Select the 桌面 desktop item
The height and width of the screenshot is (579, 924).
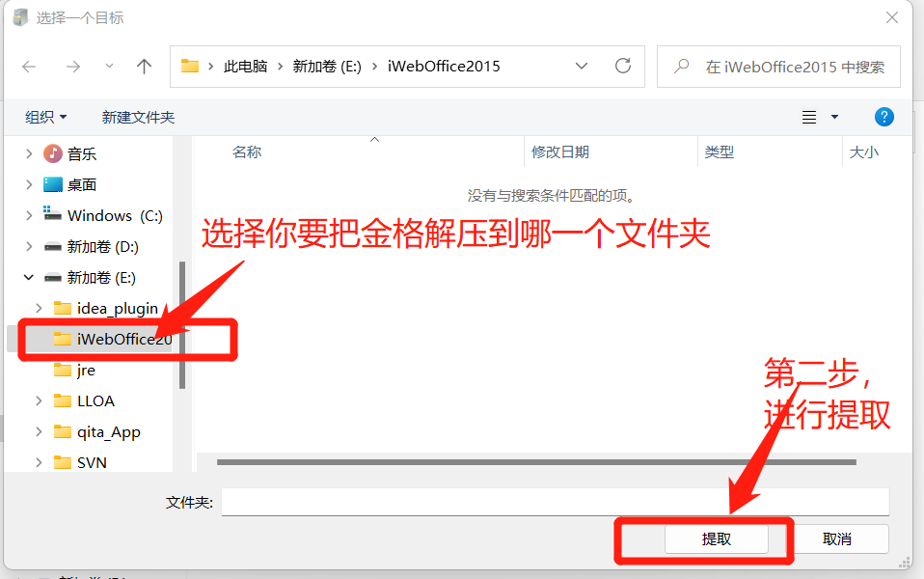click(82, 184)
